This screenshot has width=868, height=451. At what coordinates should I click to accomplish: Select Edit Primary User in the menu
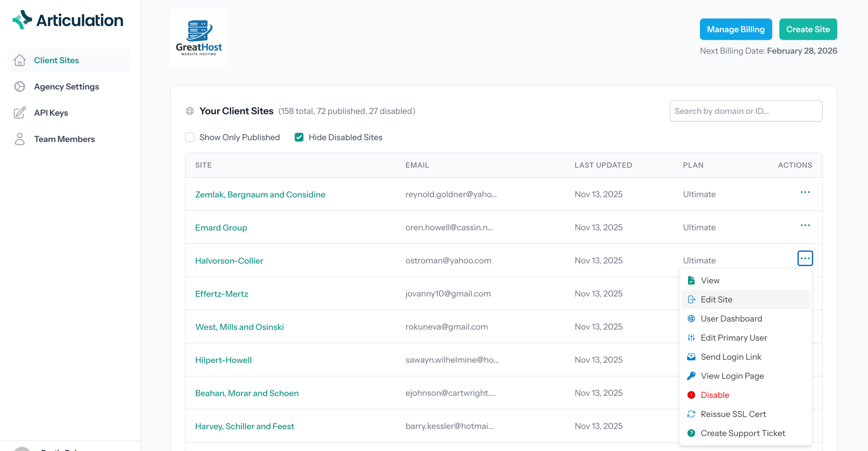[734, 338]
